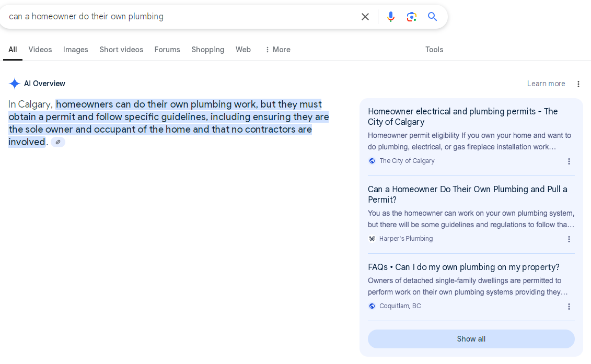
Task: Start voice search with microphone icon
Action: 390,17
